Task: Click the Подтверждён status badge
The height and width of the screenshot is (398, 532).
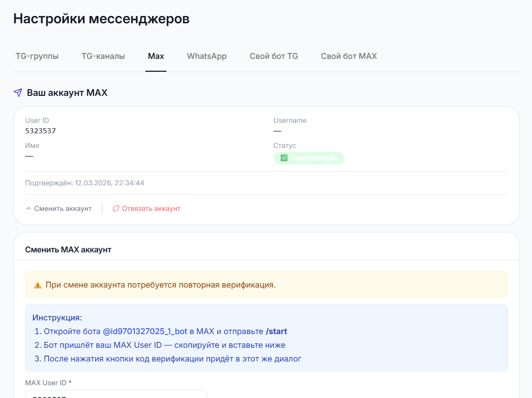Action: (x=309, y=158)
